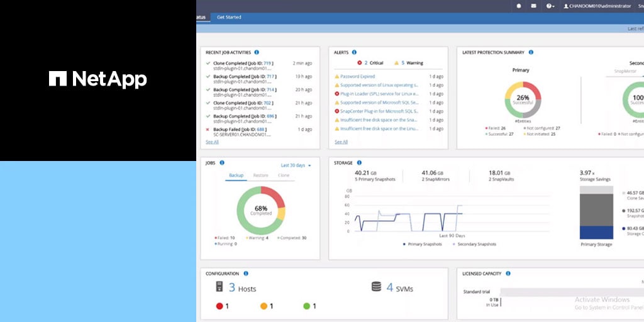
Task: Click See All under Recent Job Activities
Action: [x=212, y=142]
